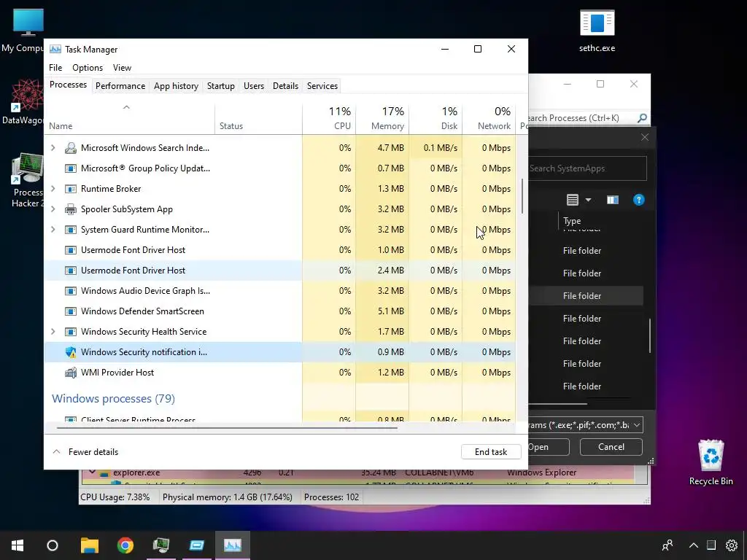747x560 pixels.
Task: Open the File menu in Task Manager
Action: coord(55,68)
